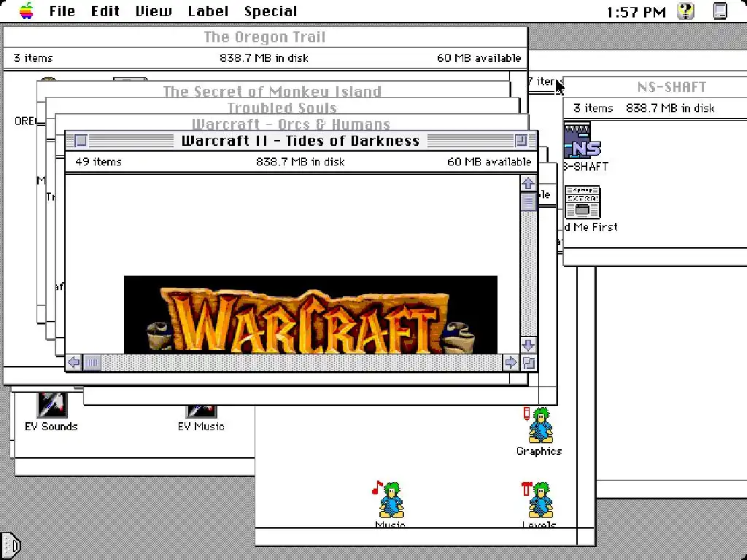Open the View menu

(x=153, y=11)
